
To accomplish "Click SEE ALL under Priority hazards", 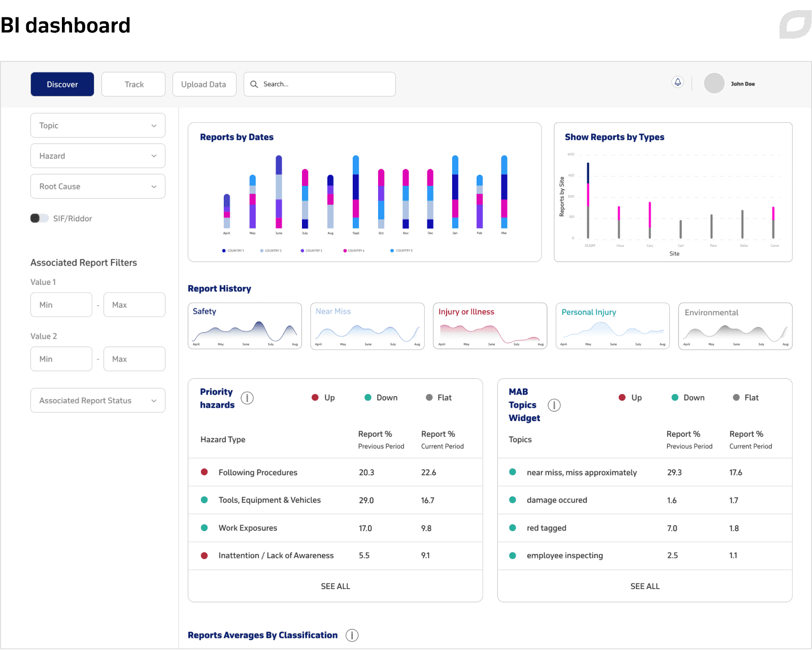I will (335, 587).
